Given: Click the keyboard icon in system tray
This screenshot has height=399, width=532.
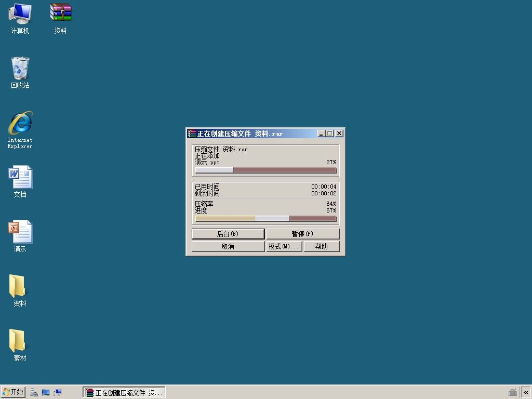Looking at the screenshot, I should pyautogui.click(x=513, y=393).
